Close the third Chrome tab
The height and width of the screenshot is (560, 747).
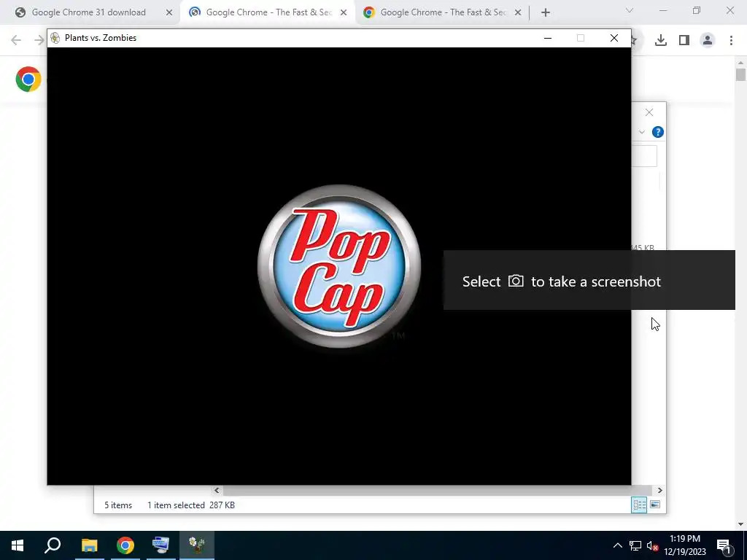click(518, 12)
